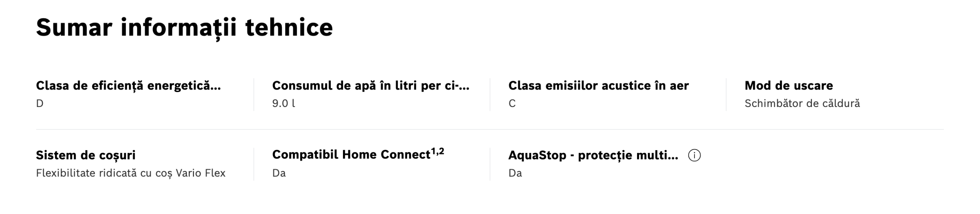Click the 'Sistem de coșuri' label

tap(86, 155)
